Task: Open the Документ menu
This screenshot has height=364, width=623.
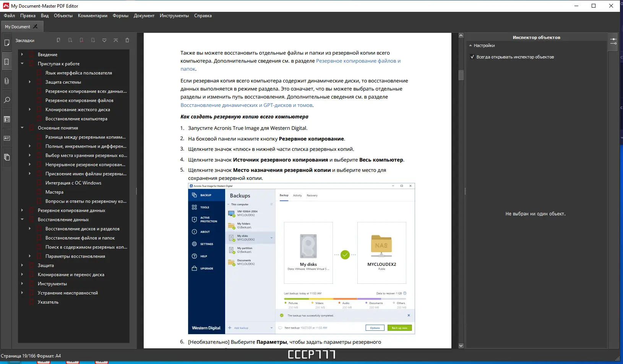Action: click(x=144, y=16)
